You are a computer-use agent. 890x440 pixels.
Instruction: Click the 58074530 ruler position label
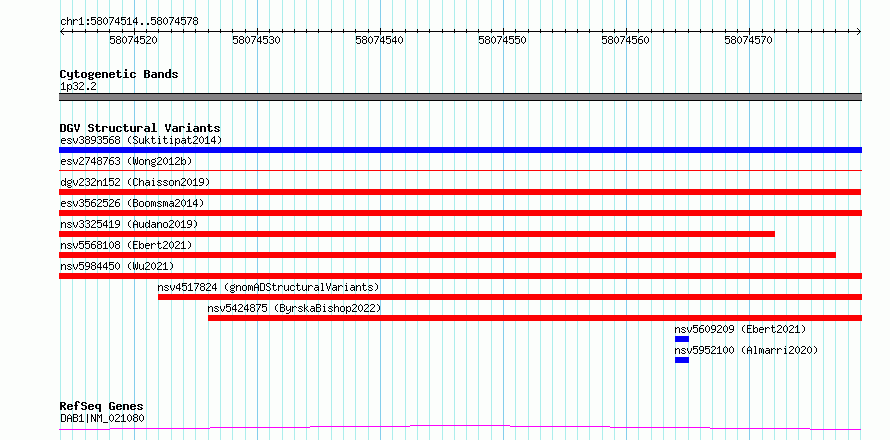click(257, 40)
